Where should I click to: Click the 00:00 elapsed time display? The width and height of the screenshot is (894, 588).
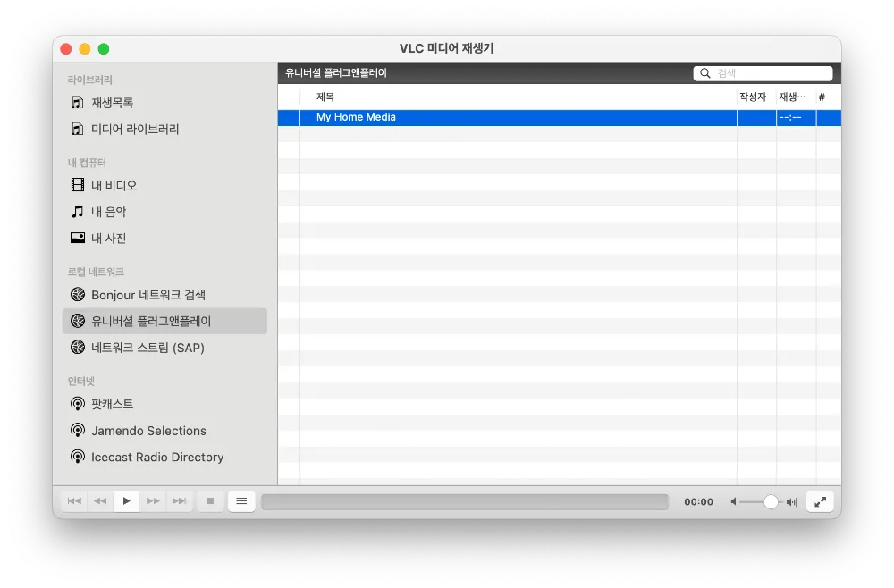[698, 502]
